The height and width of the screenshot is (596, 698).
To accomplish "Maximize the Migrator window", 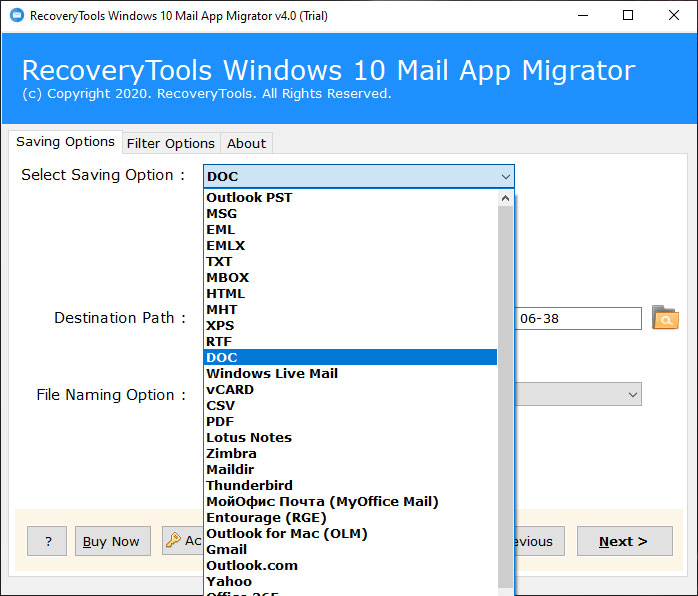I will [x=628, y=16].
